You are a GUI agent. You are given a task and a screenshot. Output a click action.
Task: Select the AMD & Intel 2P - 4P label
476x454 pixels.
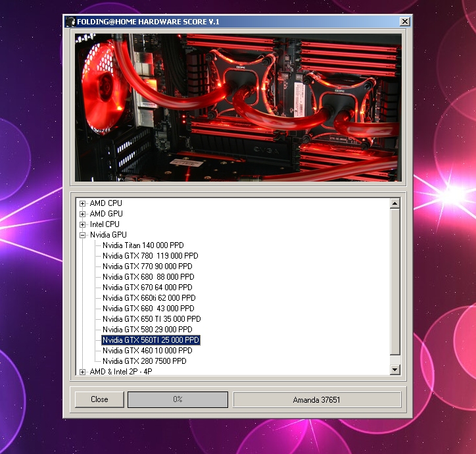(x=121, y=371)
